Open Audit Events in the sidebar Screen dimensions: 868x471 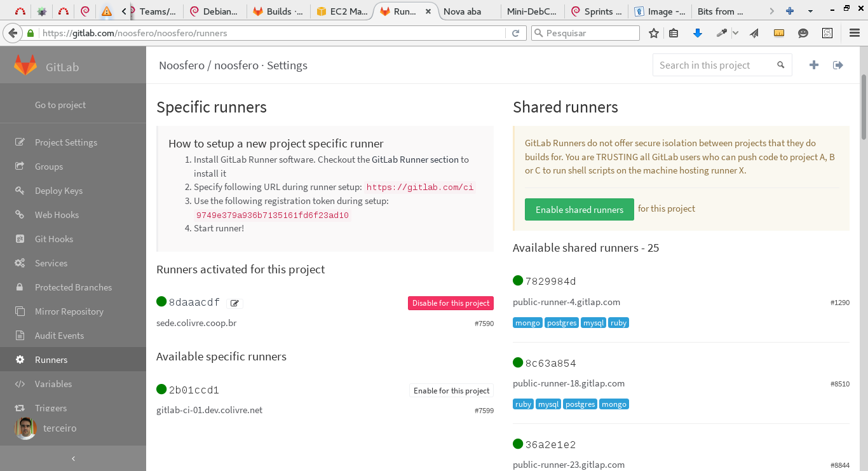[x=59, y=336]
